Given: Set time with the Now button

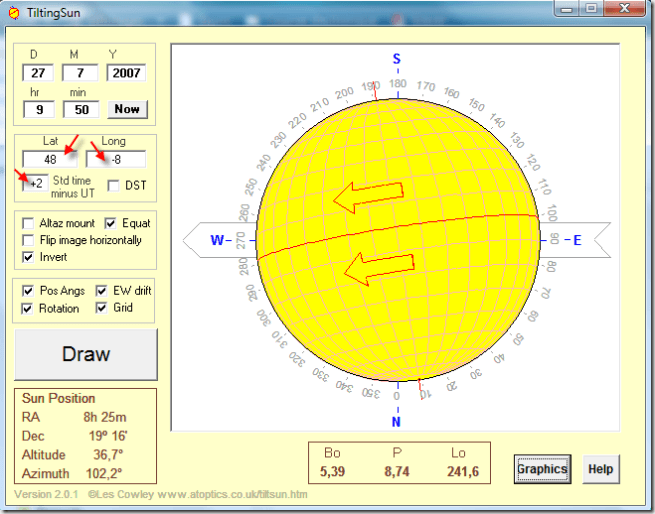Looking at the screenshot, I should [x=126, y=109].
